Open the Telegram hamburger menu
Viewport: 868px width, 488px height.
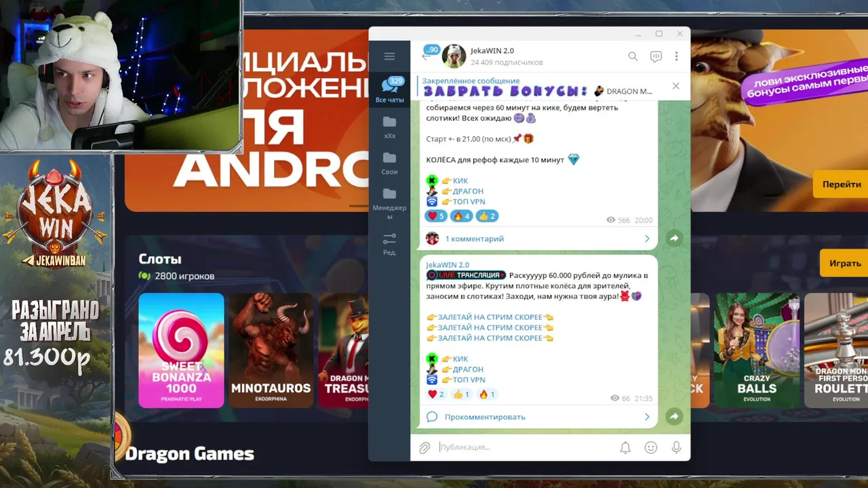389,56
